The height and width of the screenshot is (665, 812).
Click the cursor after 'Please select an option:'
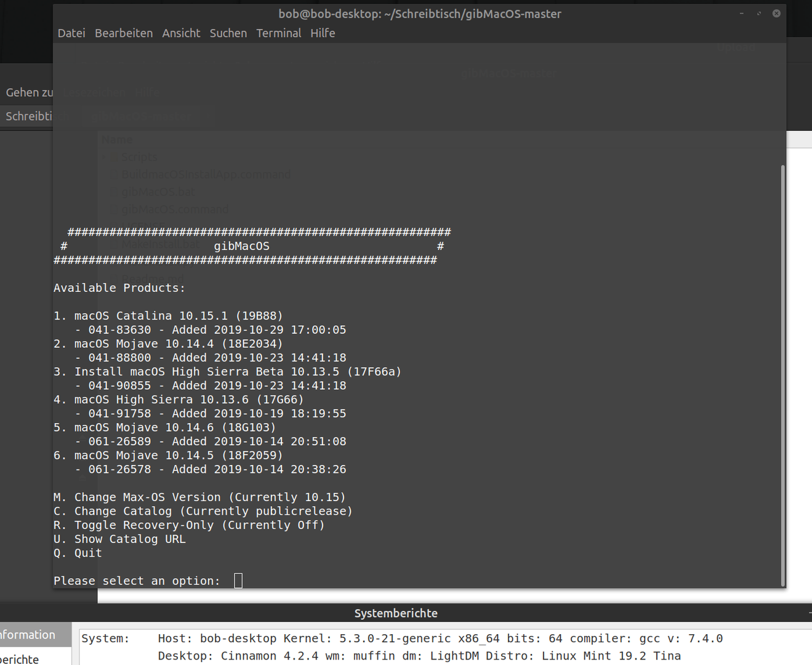pos(238,581)
